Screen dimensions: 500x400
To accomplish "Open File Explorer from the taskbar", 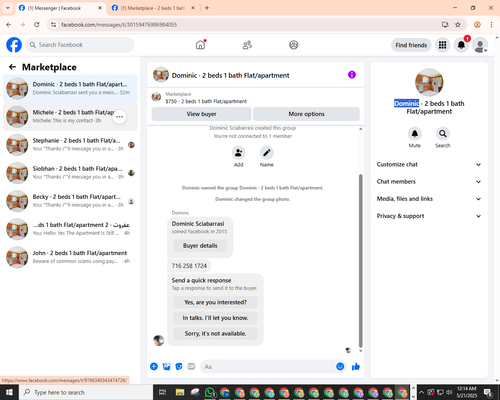I will coord(180,392).
